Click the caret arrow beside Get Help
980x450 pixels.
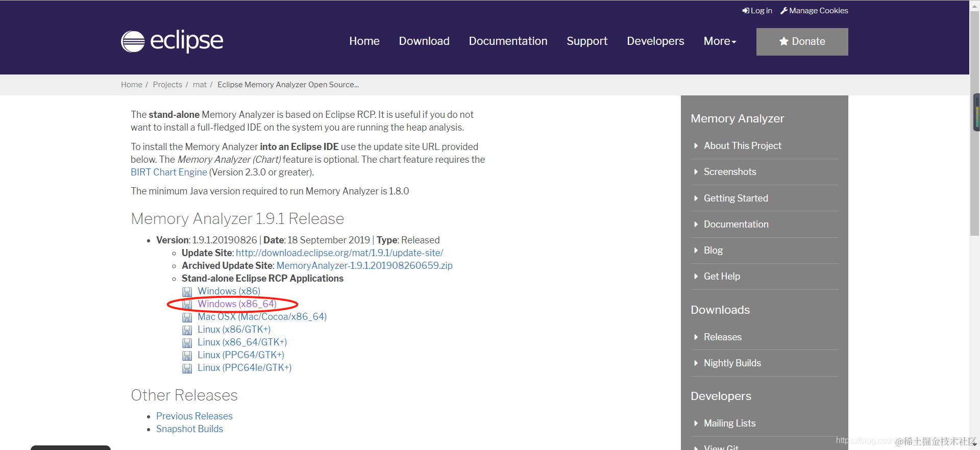(x=696, y=277)
